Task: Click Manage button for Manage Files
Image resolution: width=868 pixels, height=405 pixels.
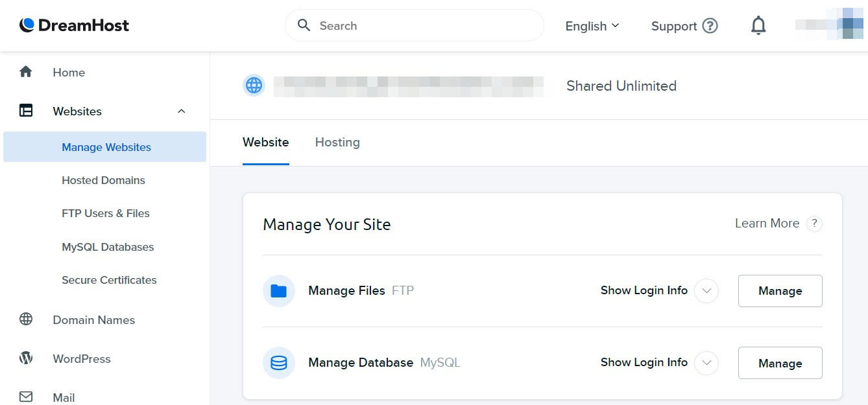Action: 780,291
